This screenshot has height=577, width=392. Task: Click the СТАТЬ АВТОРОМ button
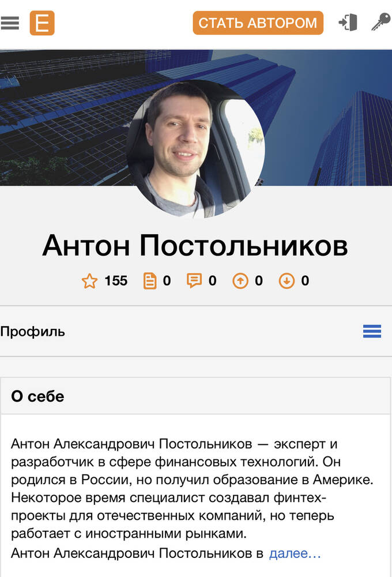click(258, 23)
